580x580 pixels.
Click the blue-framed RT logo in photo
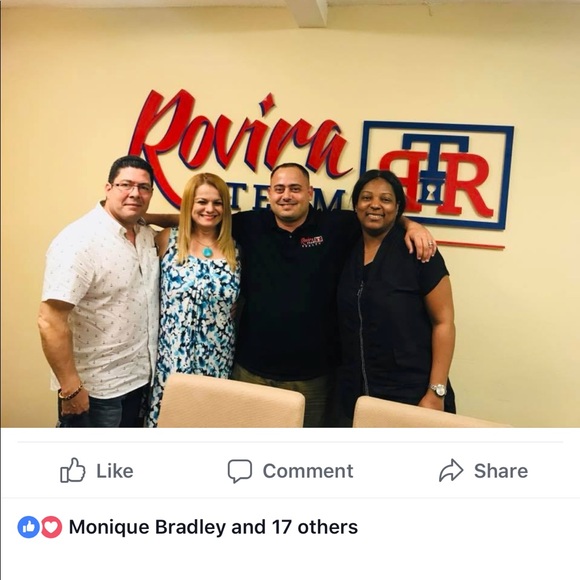tap(437, 175)
